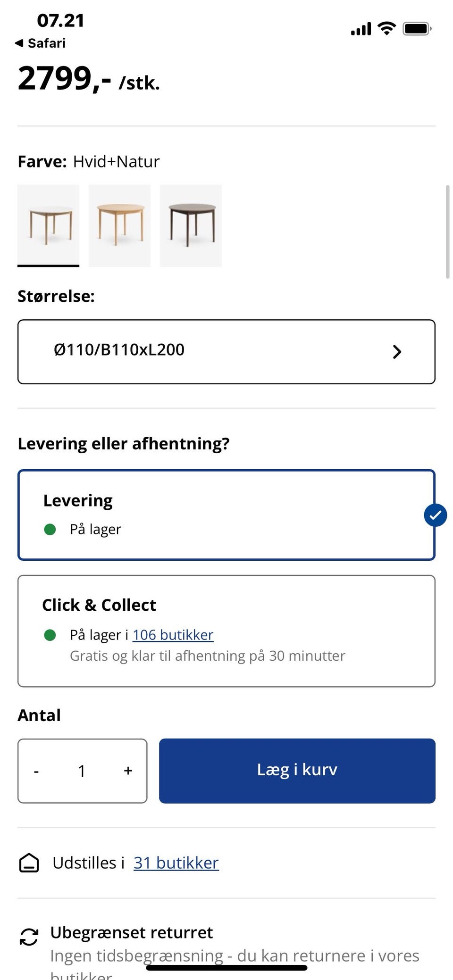The image size is (453, 980).
Task: Open the Ubegrænset returret info
Action: point(132,932)
